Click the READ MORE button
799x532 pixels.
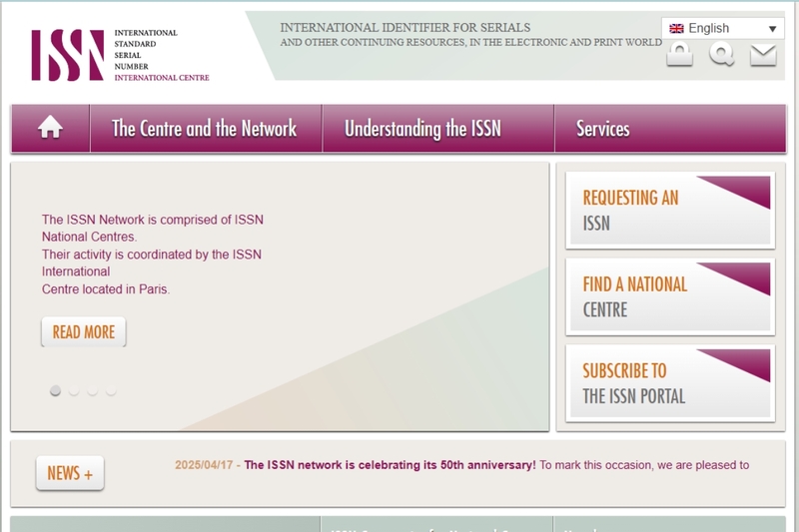coord(84,332)
